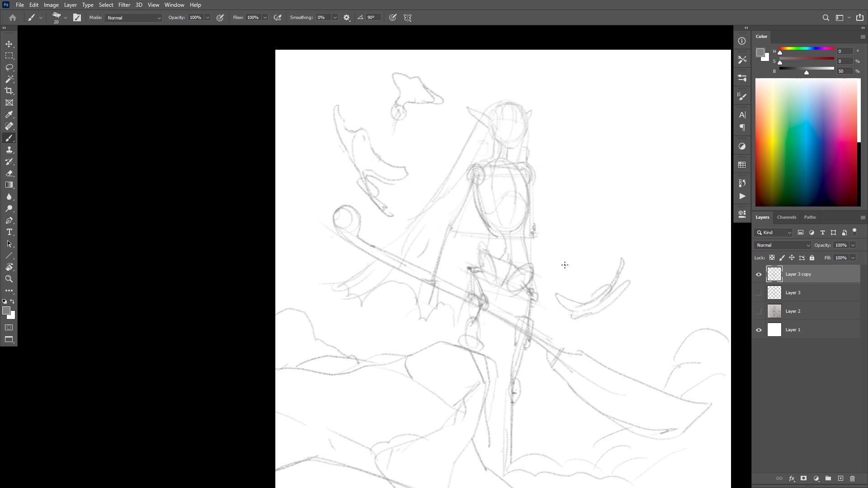This screenshot has width=868, height=488.
Task: Select the Zoom tool in toolbar
Action: tap(9, 279)
